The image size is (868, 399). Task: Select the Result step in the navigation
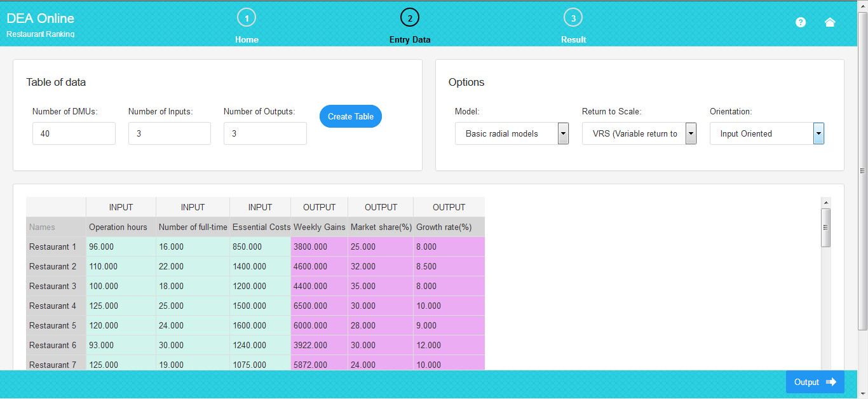[x=573, y=39]
